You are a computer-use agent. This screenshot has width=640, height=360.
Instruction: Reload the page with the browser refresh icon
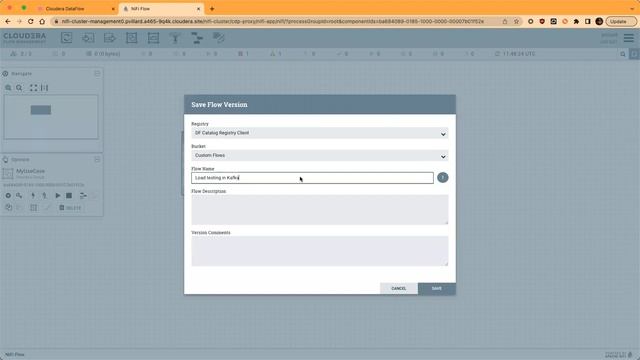31,21
